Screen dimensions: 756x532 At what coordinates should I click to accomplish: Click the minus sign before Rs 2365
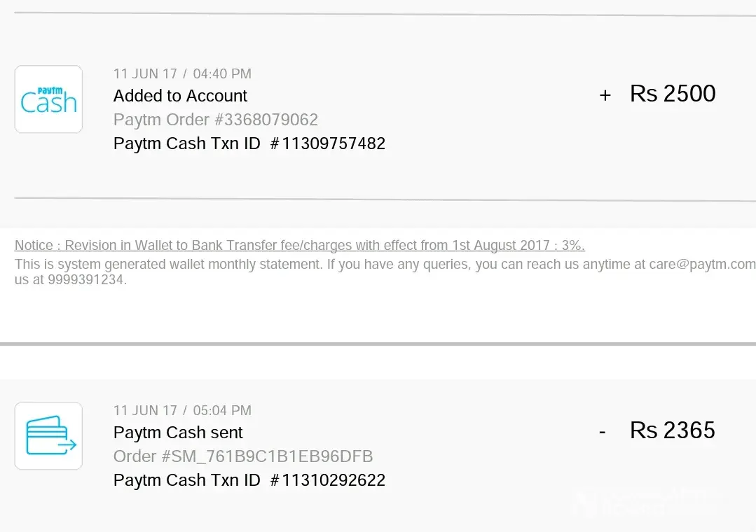(602, 432)
